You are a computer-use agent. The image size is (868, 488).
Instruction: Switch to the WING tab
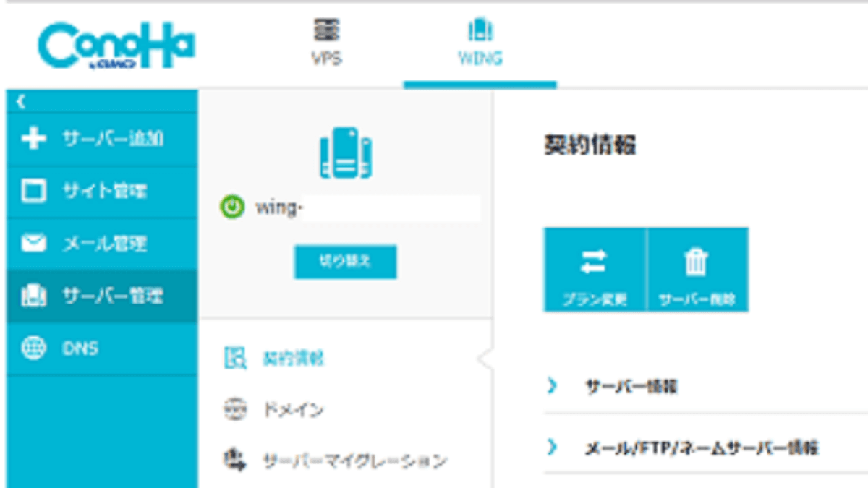pos(480,43)
